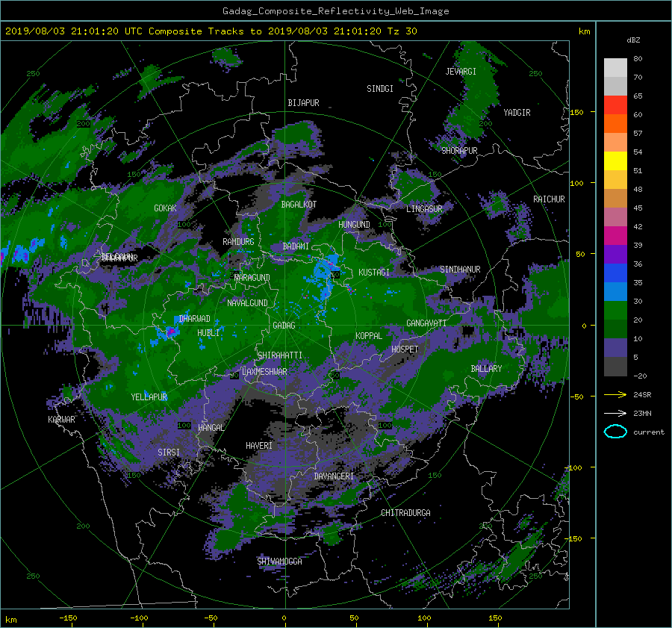Click the RAICHUR city label
The width and height of the screenshot is (672, 628).
click(549, 199)
